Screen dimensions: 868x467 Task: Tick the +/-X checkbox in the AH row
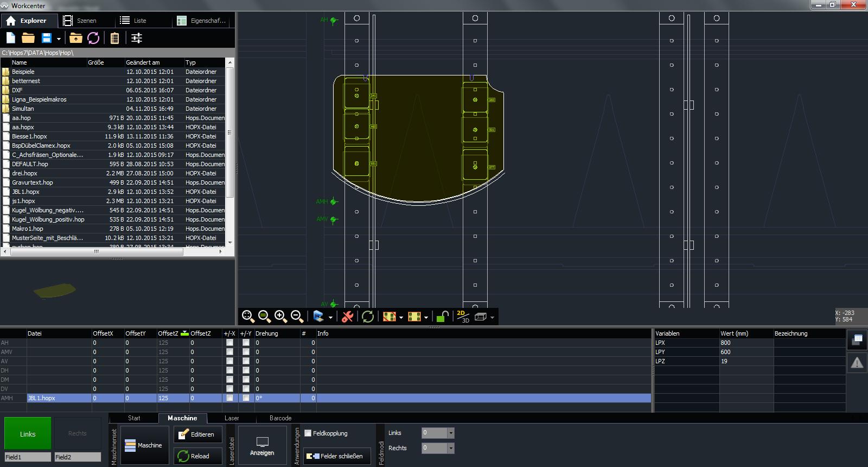click(229, 343)
